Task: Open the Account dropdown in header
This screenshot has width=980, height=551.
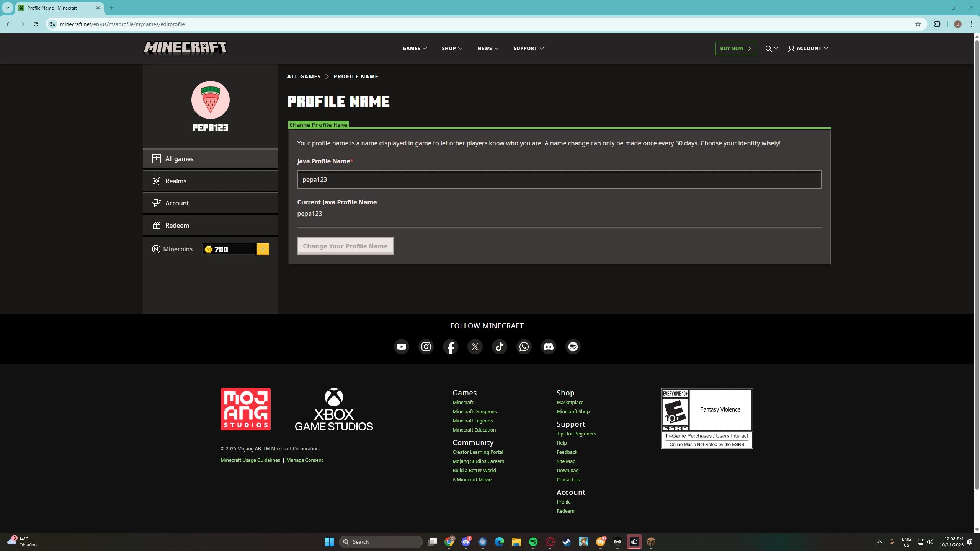Action: (808, 48)
